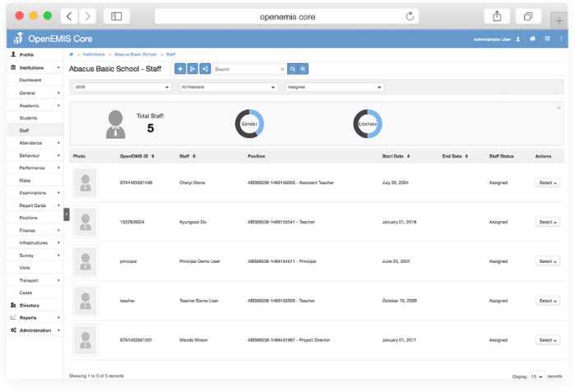The height and width of the screenshot is (392, 575).
Task: Open the vertical dots menu in header
Action: (561, 39)
